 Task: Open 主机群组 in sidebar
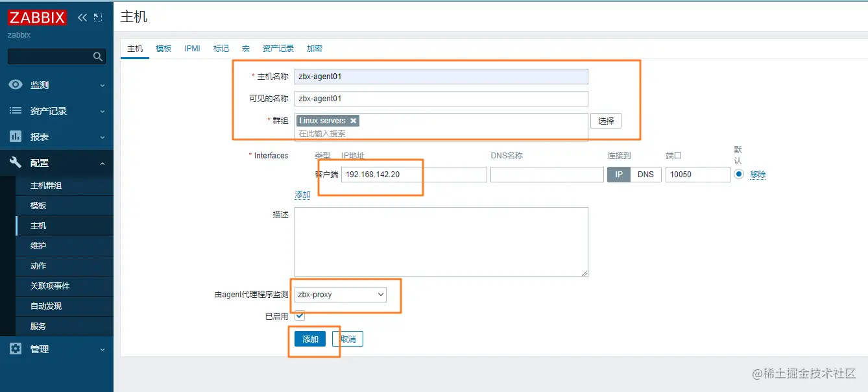click(64, 186)
